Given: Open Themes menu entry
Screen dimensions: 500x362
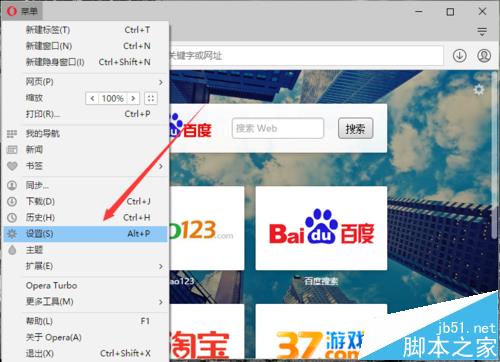Looking at the screenshot, I should point(86,250).
